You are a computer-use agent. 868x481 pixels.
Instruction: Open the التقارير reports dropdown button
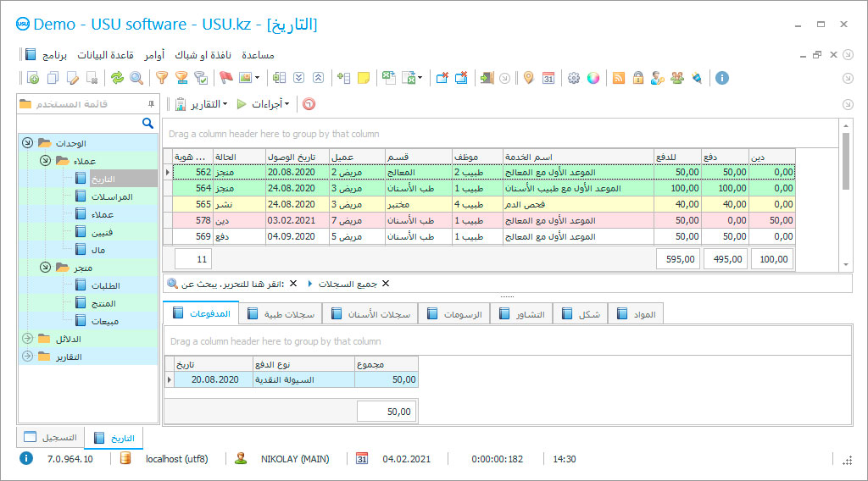click(203, 104)
